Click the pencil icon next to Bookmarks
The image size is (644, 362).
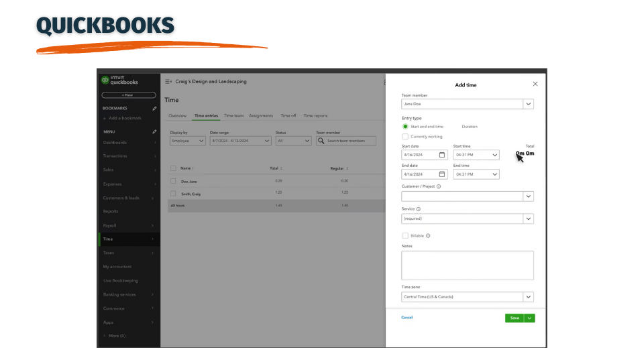coord(154,109)
